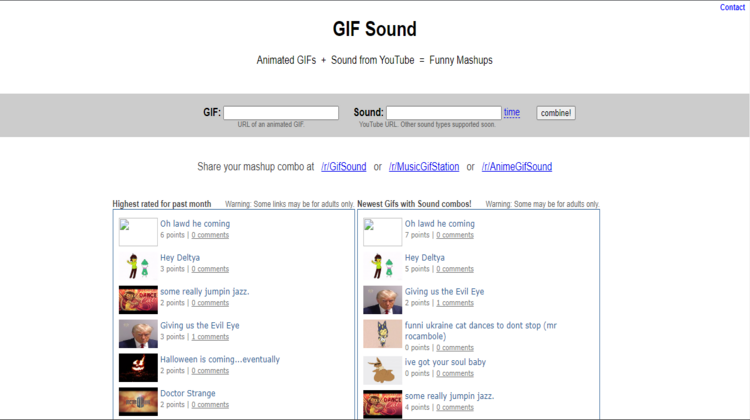The image size is (750, 420).
Task: Click jumpin jazz thumbnail in Newest list
Action: tap(383, 404)
